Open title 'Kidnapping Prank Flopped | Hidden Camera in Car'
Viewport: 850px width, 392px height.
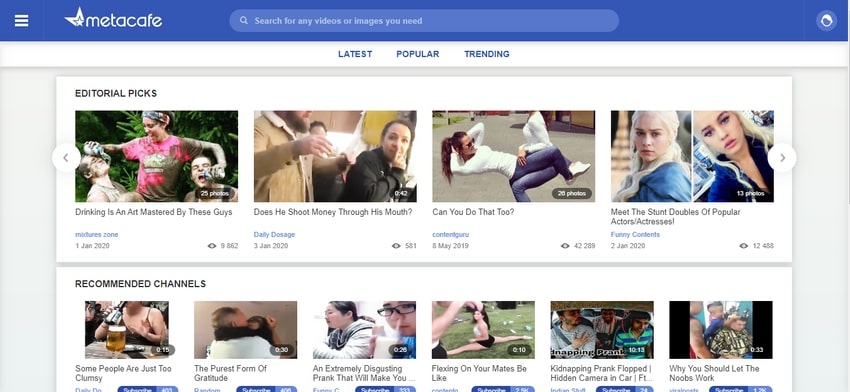(x=601, y=373)
